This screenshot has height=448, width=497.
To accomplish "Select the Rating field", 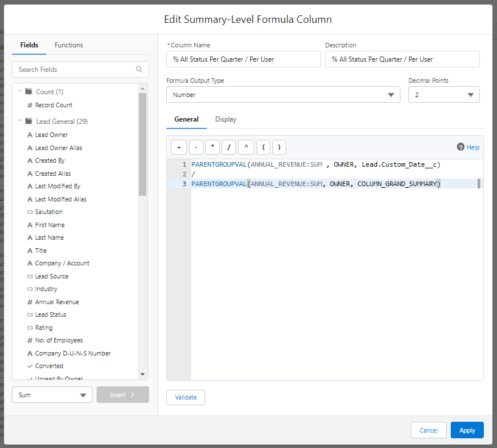I will (44, 328).
